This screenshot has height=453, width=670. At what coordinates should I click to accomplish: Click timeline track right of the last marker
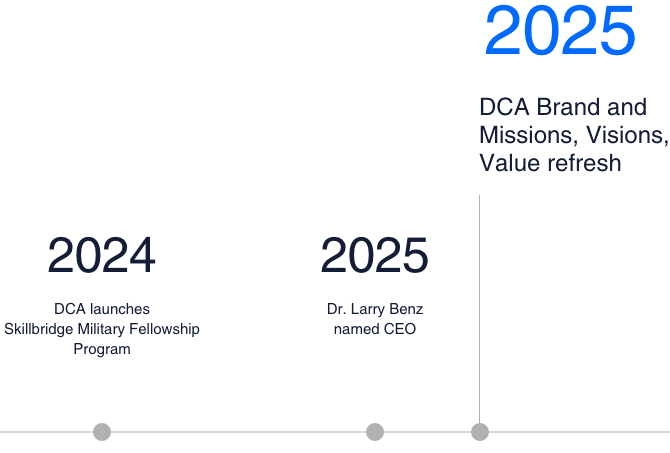point(580,432)
